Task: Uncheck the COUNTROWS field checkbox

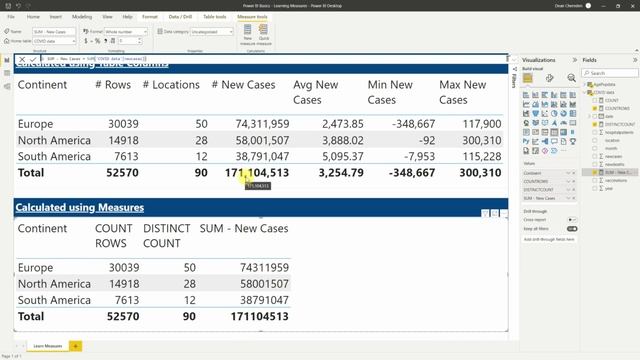Action: pos(595,108)
